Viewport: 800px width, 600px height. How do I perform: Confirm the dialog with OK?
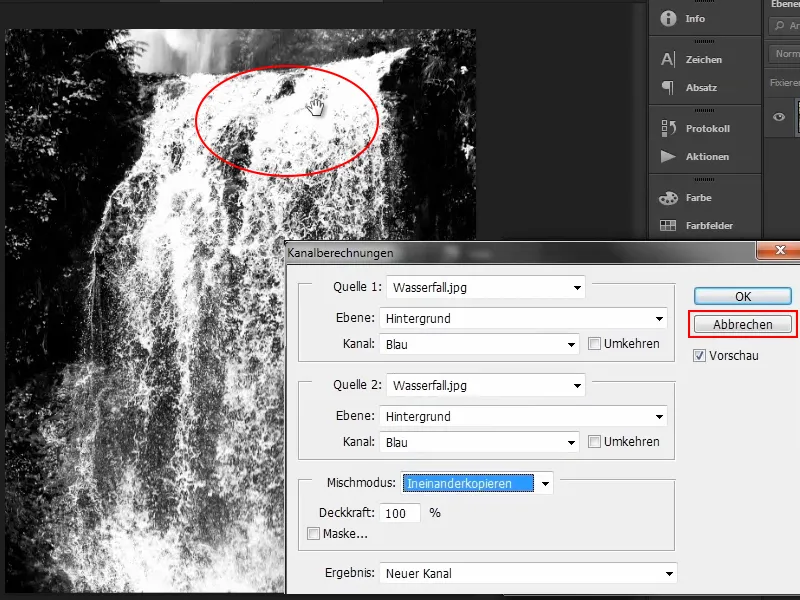(x=743, y=296)
